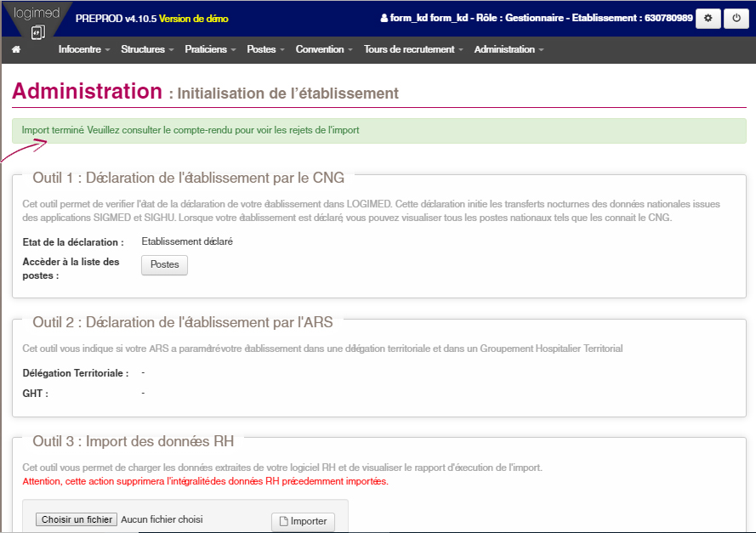
Task: Click 'Outil 1 : Déclaration' heading
Action: click(x=189, y=178)
